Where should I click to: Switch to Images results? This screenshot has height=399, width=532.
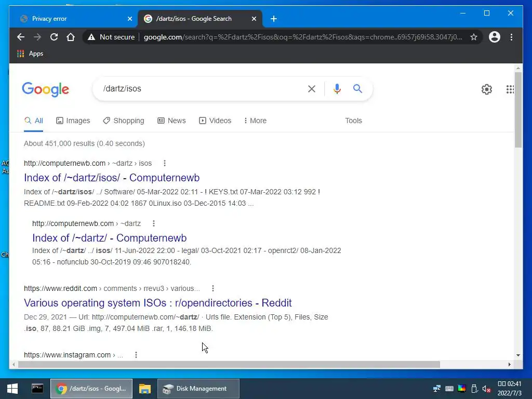73,121
